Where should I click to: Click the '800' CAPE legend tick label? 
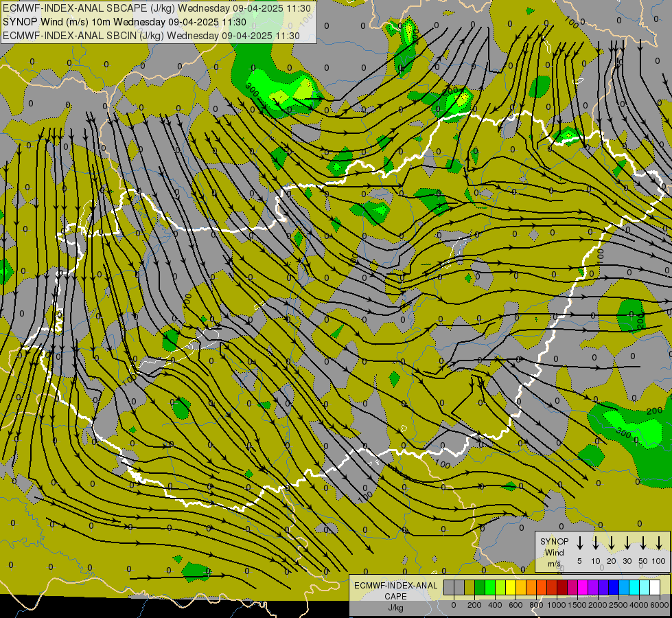pyautogui.click(x=536, y=605)
